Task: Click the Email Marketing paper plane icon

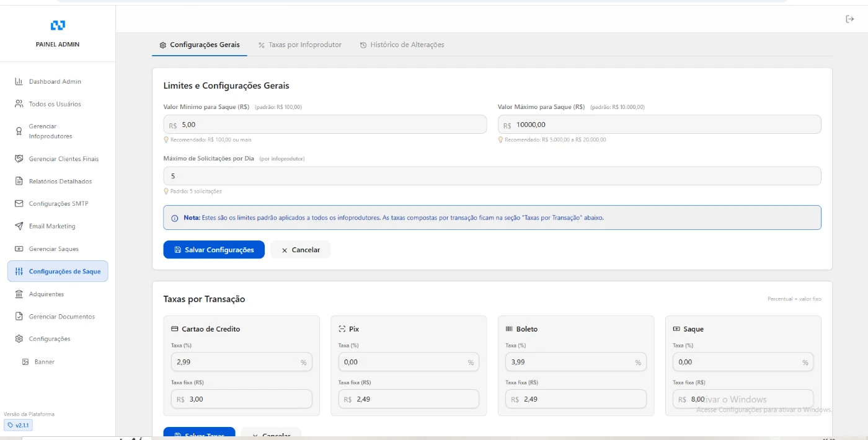Action: tap(19, 226)
